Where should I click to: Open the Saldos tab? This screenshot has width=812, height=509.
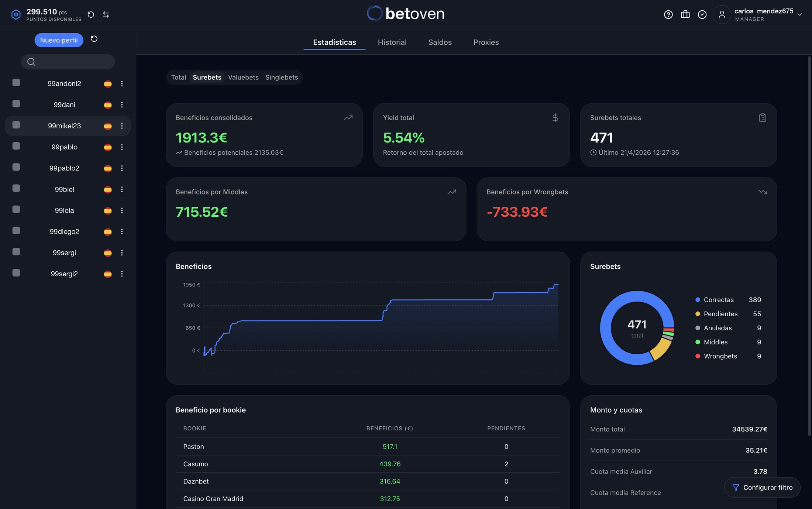pyautogui.click(x=440, y=42)
